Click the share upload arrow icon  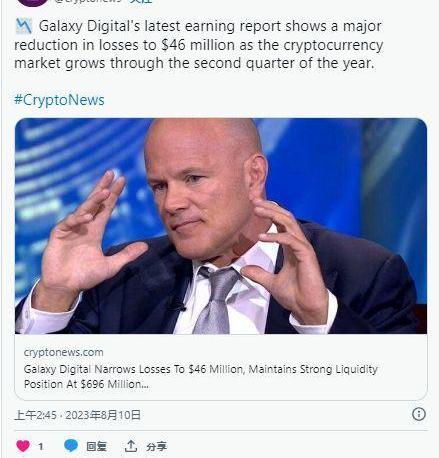(131, 446)
